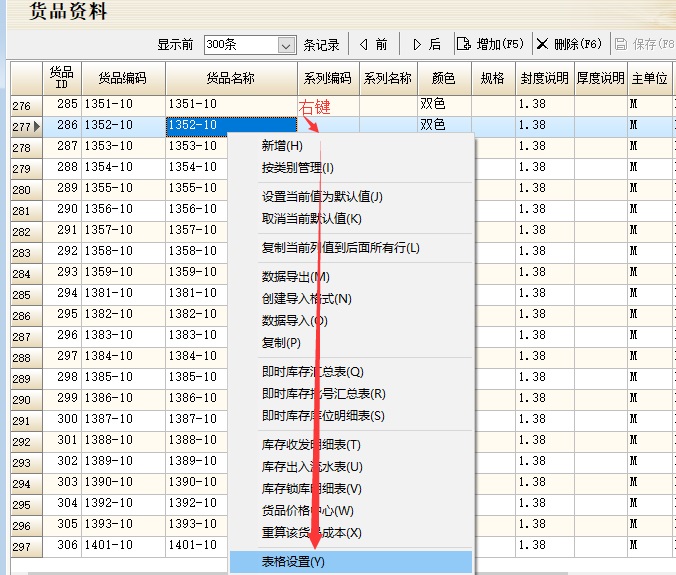Choose 按类别管理(I) menu option

(298, 168)
